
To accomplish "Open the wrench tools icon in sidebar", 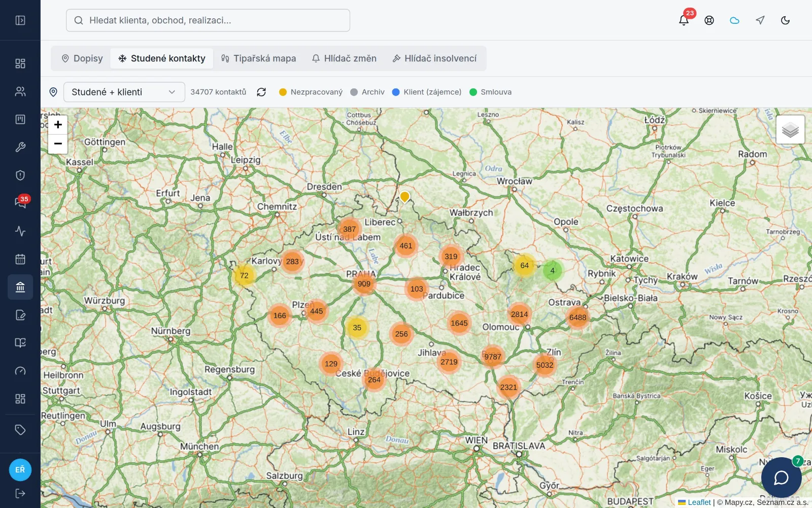I will 20,147.
